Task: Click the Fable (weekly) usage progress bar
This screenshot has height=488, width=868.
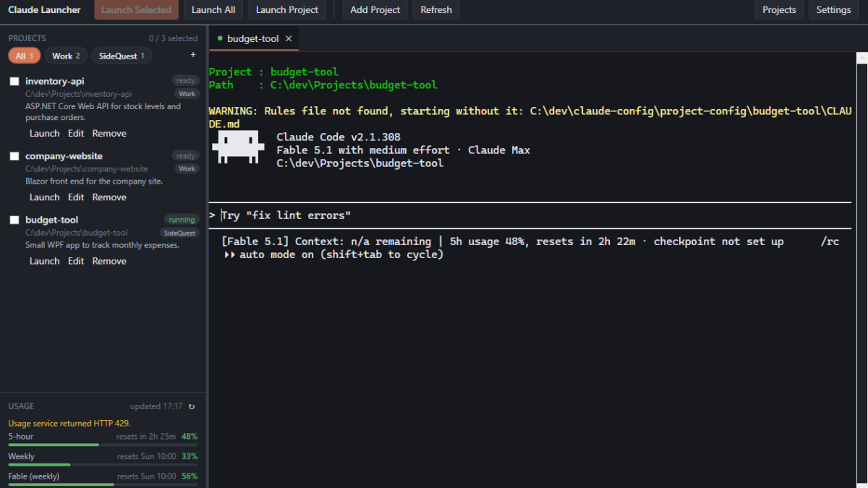Action: tap(103, 484)
